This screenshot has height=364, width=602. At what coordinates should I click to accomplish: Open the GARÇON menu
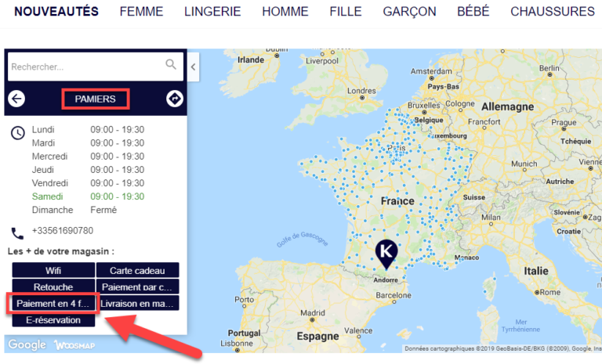click(x=409, y=12)
